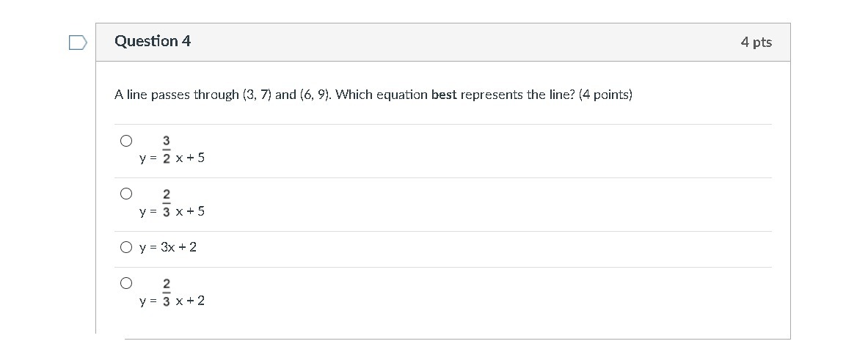Flag Question 4 with the flag icon

click(x=77, y=43)
